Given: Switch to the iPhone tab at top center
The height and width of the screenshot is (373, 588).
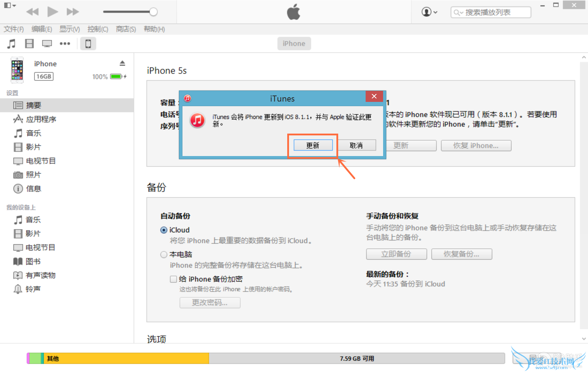Looking at the screenshot, I should coord(294,43).
